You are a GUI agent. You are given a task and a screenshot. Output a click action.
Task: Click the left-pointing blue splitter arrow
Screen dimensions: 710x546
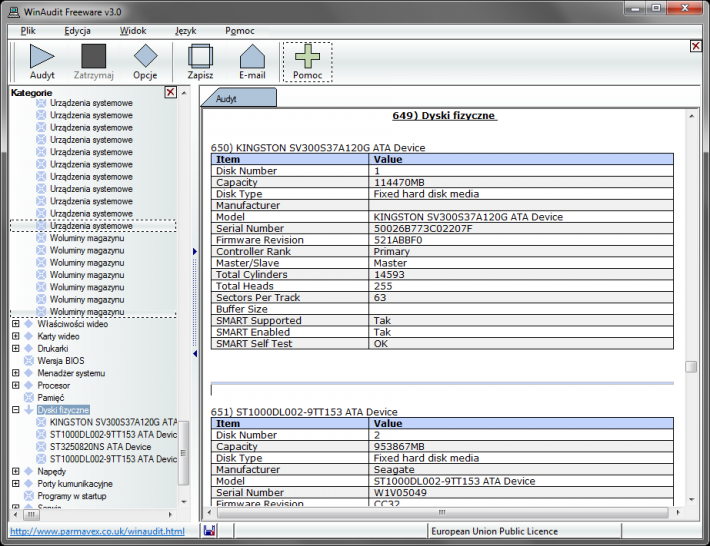pos(195,354)
